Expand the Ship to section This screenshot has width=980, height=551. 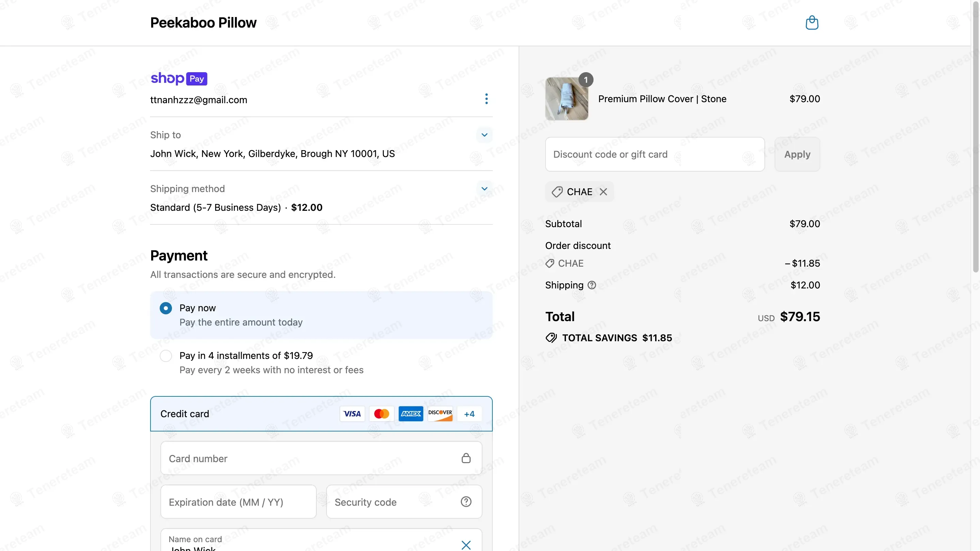[x=484, y=135]
